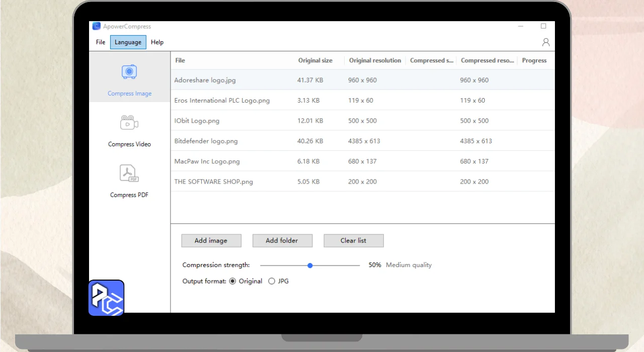
Task: Open the Compress Video icon
Action: (129, 123)
